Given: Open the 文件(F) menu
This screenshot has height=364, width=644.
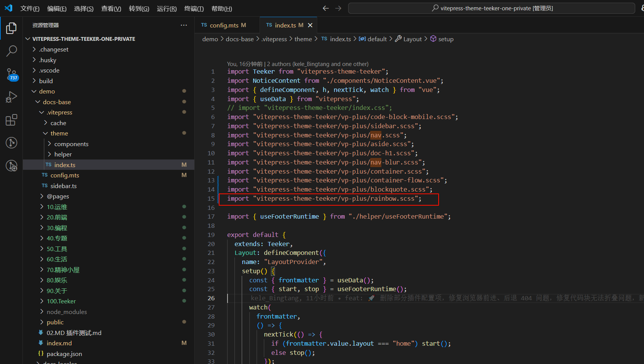Looking at the screenshot, I should tap(30, 8).
